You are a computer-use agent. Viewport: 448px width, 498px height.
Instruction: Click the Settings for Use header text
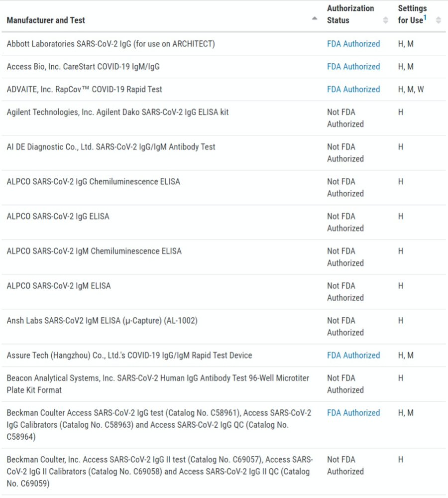412,14
